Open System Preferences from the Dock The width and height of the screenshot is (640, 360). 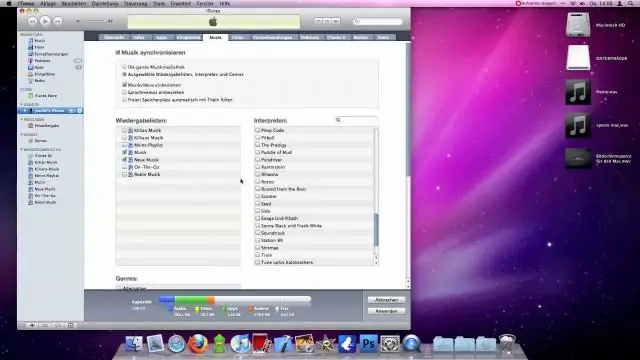click(x=390, y=344)
